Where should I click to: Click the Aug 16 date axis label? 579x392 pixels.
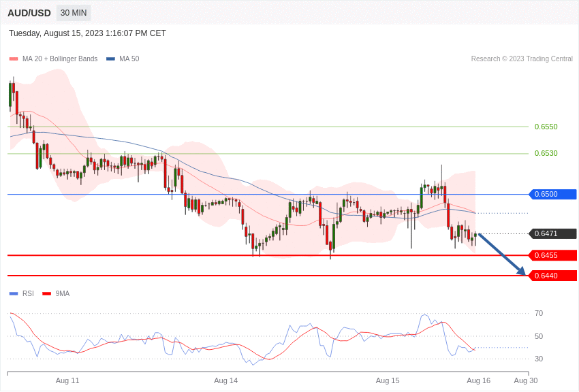pos(479,380)
